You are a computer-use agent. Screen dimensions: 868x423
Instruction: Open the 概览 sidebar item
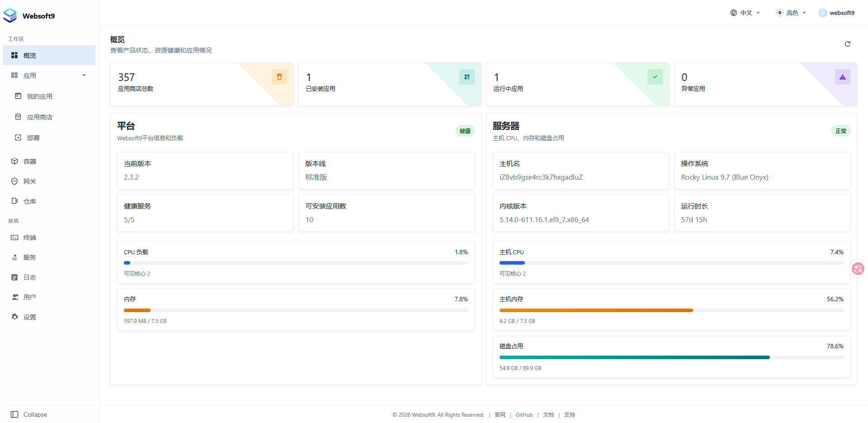point(49,55)
